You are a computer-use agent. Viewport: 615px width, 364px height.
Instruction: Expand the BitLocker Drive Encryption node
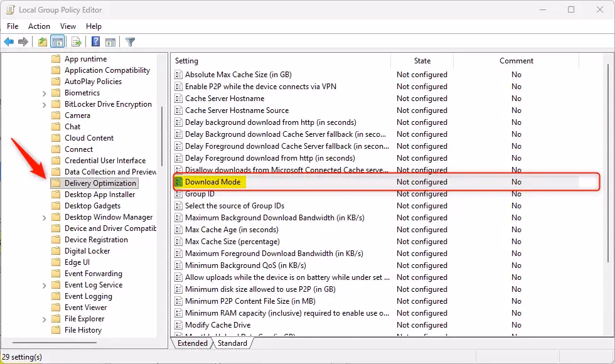coord(43,104)
